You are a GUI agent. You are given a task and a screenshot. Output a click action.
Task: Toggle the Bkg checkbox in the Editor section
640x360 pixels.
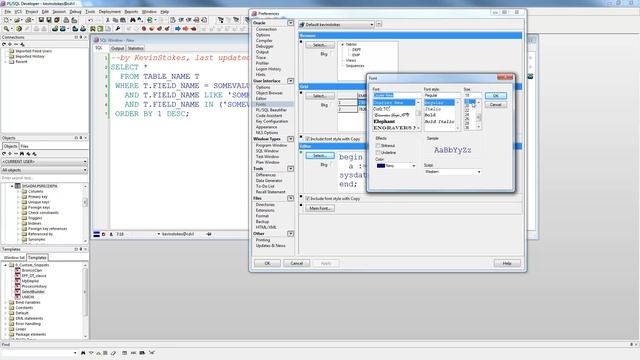[332, 164]
